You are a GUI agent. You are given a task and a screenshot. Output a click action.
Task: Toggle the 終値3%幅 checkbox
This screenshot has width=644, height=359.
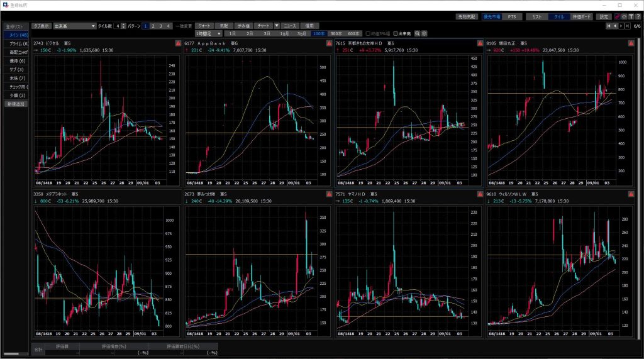[367, 33]
